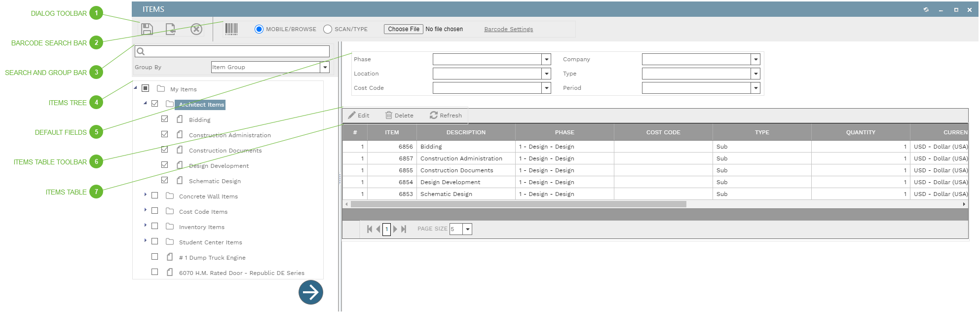The height and width of the screenshot is (313, 980).
Task: Click the Edit pencil button
Action: pos(359,116)
